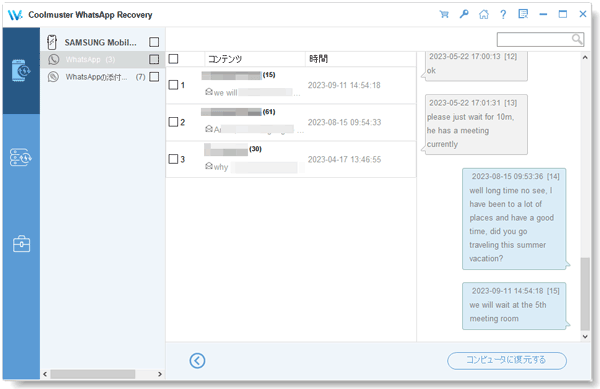Tick the SAMSUNG Mobile device checkbox
Viewport: 600px width, 389px height.
154,42
